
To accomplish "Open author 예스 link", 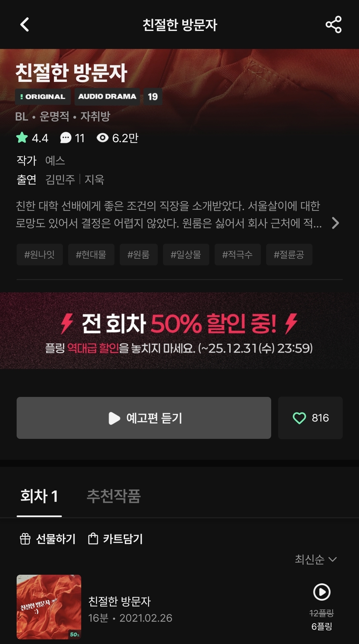I will [x=55, y=161].
